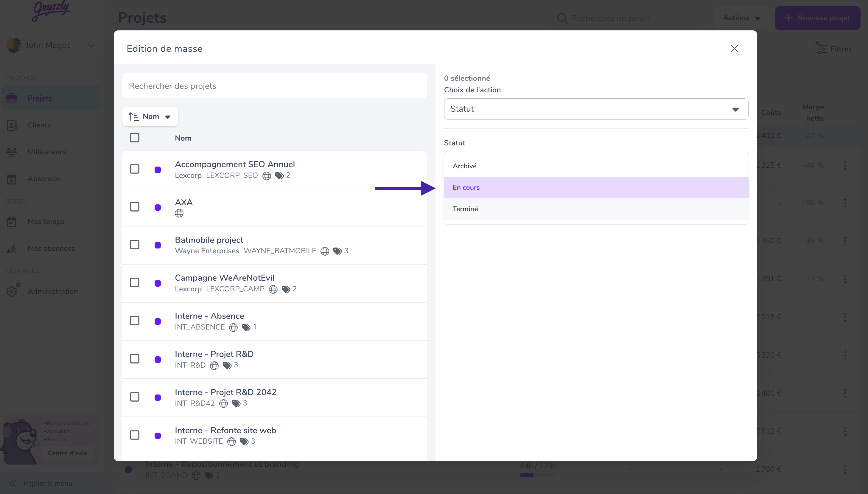Expand the John Magot user menu
868x494 pixels.
pyautogui.click(x=51, y=46)
